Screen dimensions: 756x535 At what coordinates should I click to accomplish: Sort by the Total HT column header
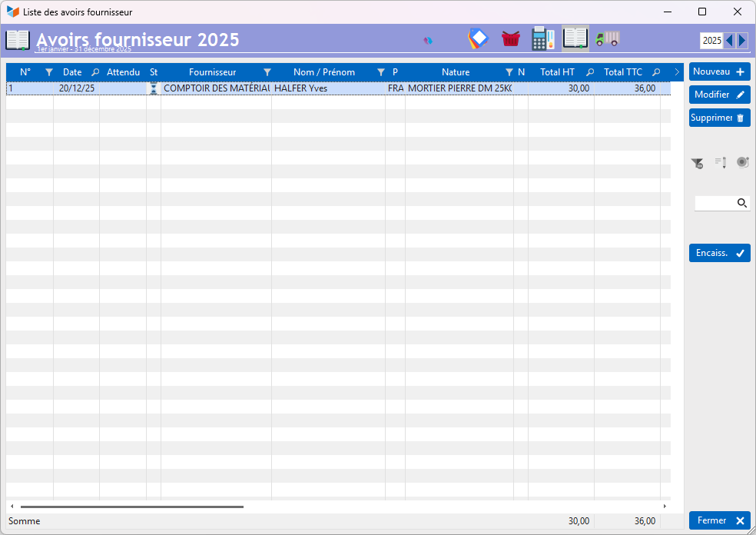tap(557, 72)
